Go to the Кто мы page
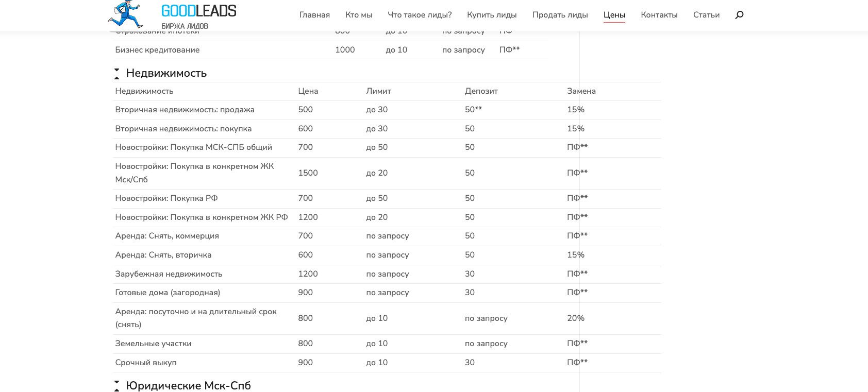 coord(359,15)
